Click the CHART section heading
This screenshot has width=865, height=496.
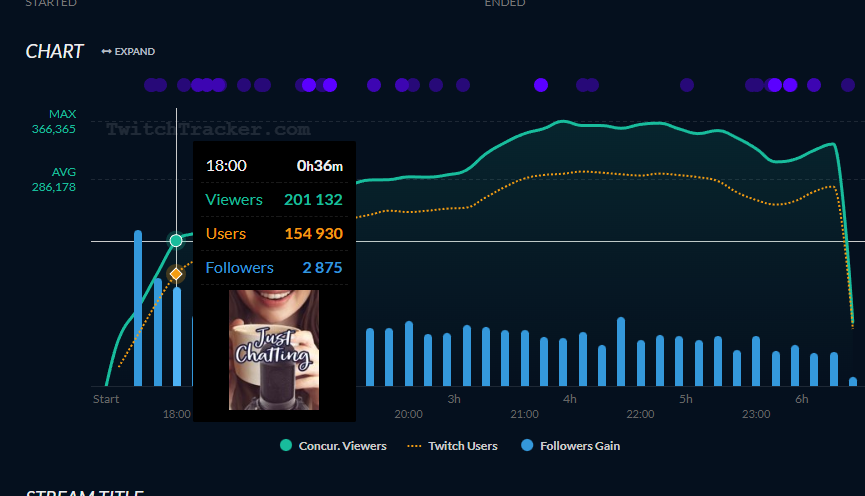(54, 51)
